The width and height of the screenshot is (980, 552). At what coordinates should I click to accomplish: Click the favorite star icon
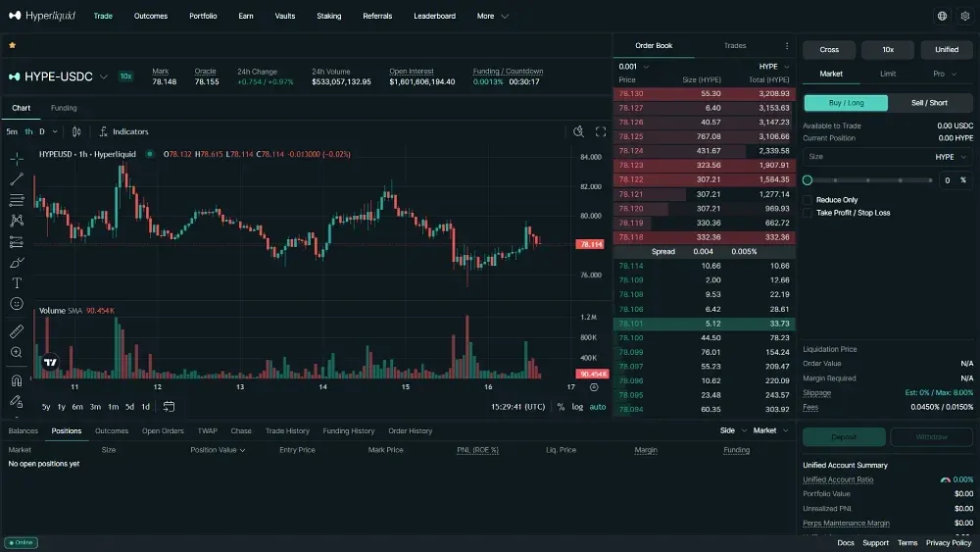click(x=12, y=45)
